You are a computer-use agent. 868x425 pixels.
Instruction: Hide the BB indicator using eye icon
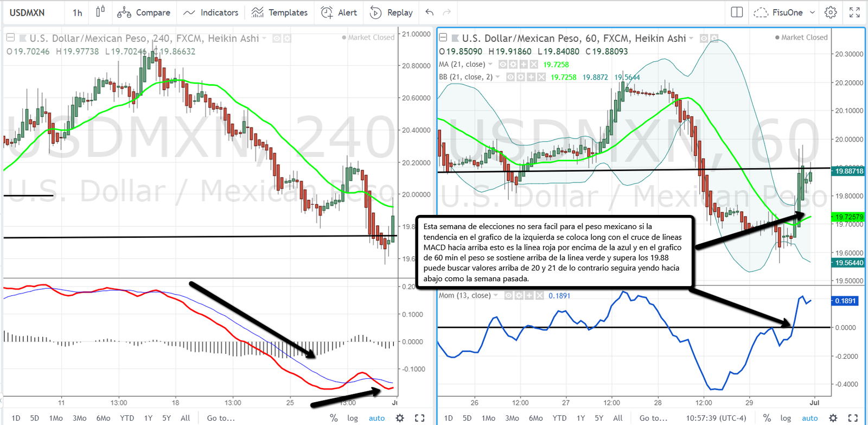[x=510, y=77]
